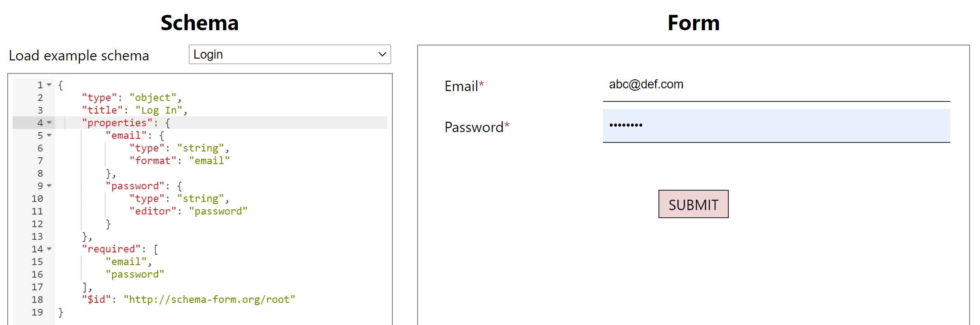Collapse the properties block on line 4
980x325 pixels.
click(x=49, y=123)
